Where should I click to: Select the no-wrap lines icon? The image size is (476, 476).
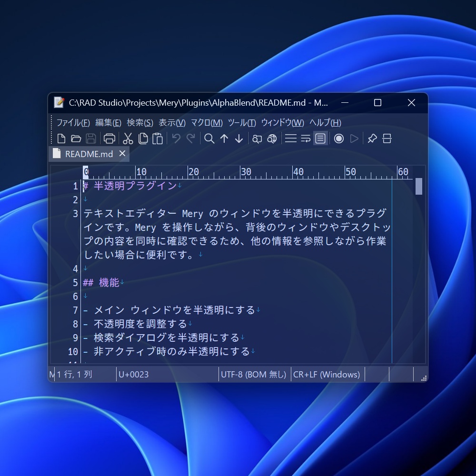coord(290,139)
